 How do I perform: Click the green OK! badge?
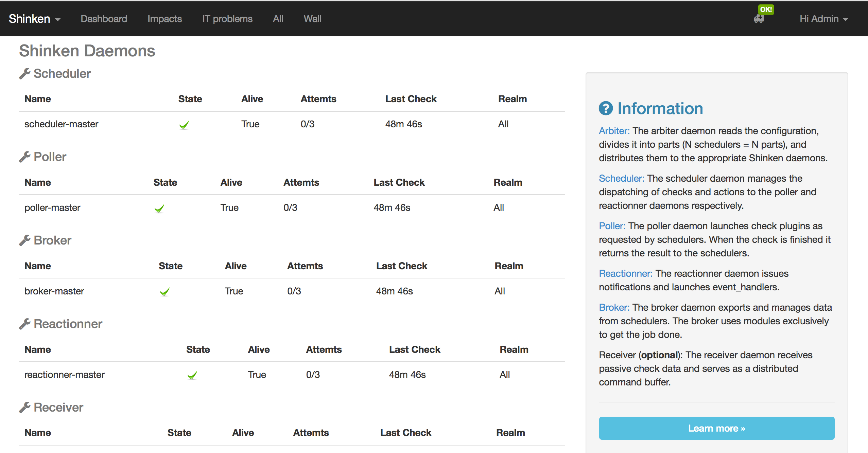point(766,10)
